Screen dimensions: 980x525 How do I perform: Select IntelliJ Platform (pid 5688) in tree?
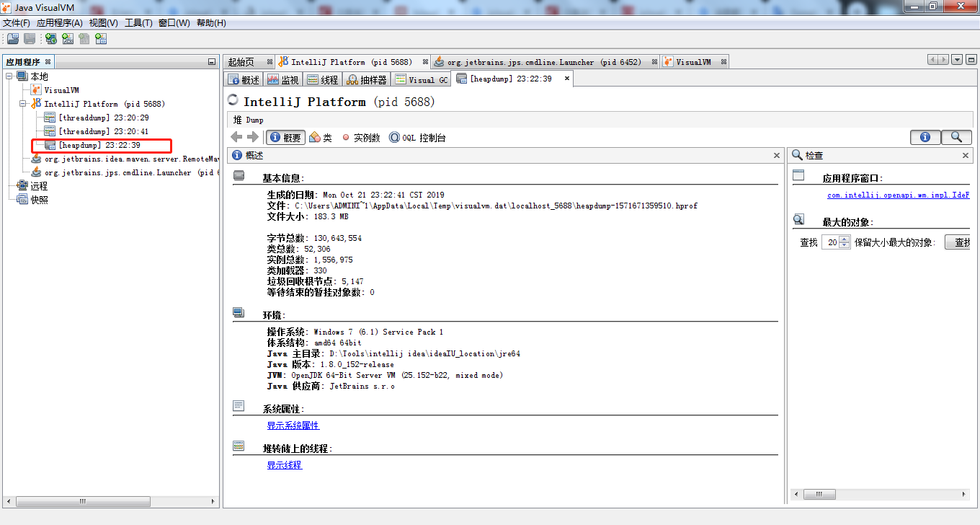point(97,104)
